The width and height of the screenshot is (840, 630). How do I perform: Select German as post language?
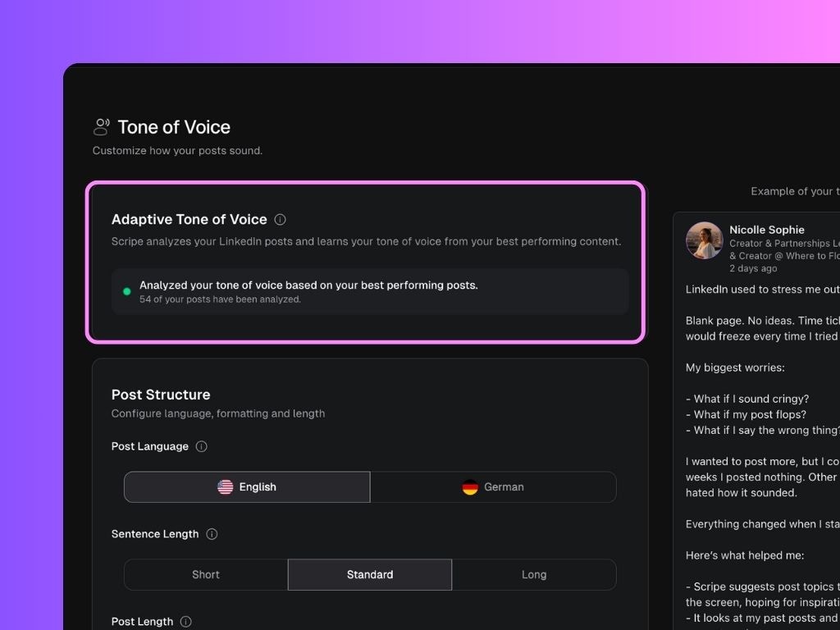493,487
